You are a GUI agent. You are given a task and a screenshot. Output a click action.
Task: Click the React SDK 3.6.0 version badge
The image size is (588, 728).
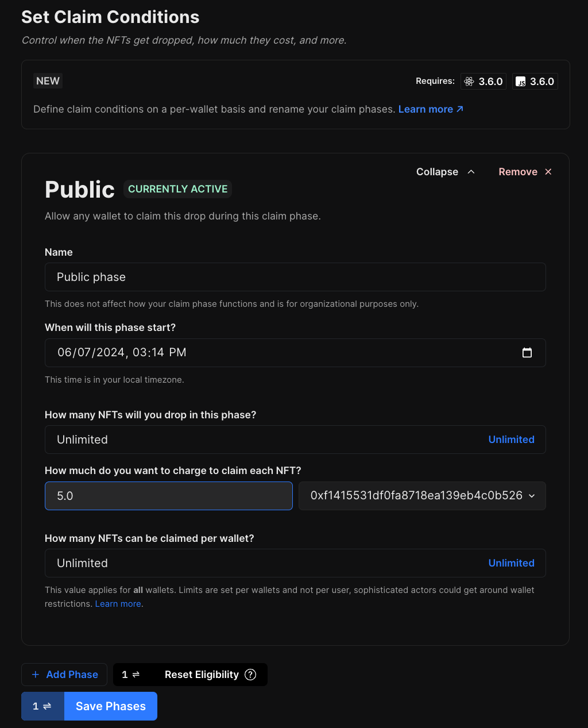(483, 82)
